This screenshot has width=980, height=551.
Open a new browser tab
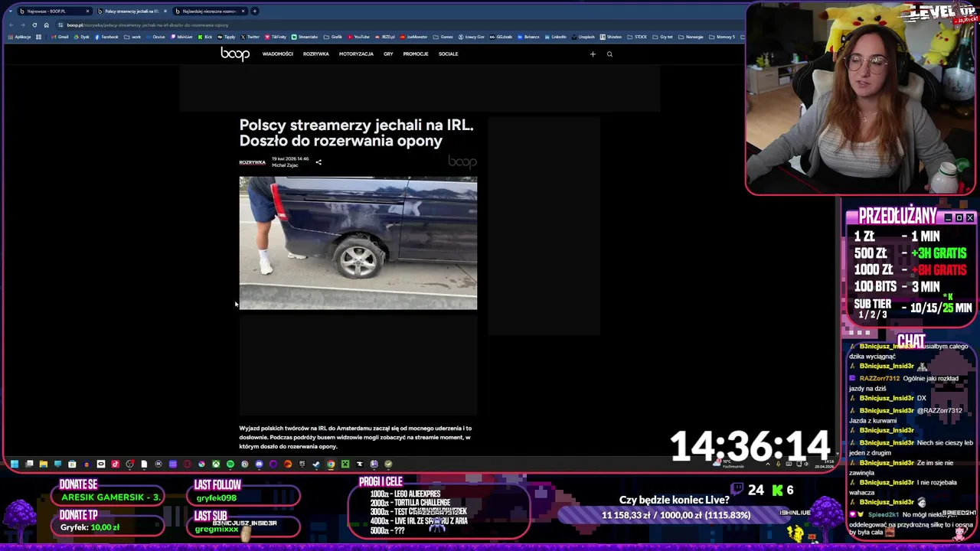254,11
